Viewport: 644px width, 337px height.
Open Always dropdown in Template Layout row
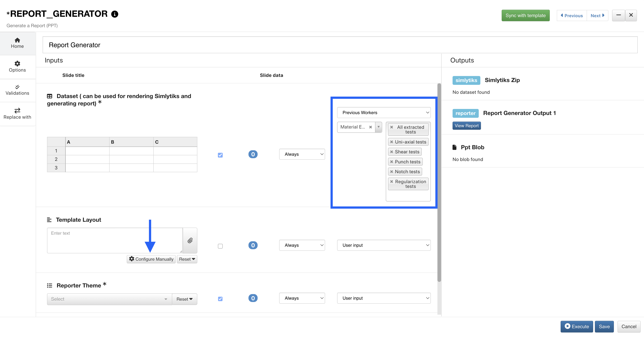[x=302, y=245]
